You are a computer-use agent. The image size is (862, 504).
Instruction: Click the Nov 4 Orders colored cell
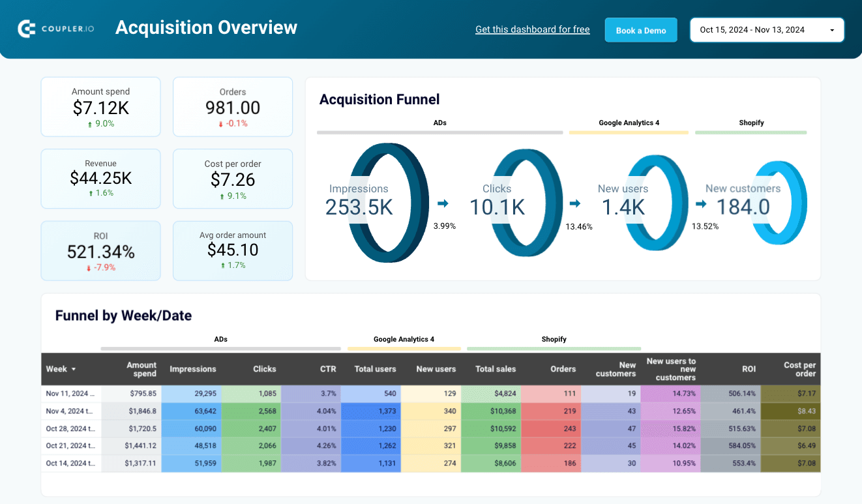551,411
